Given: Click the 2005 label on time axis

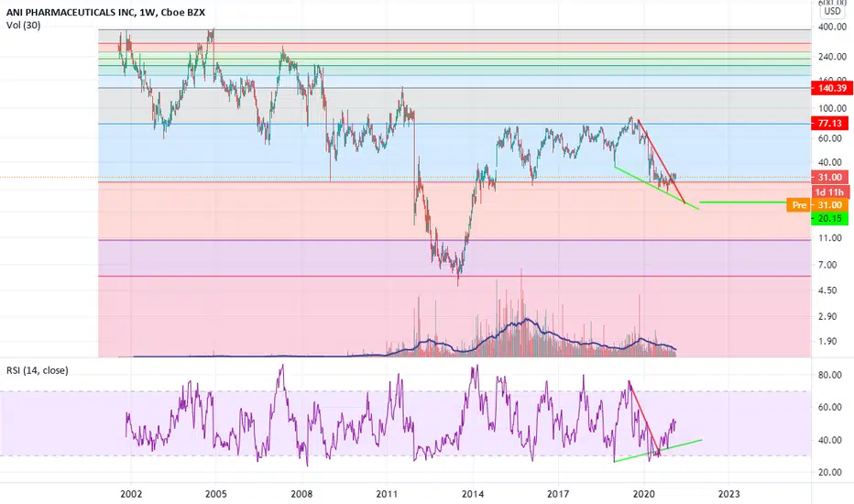Looking at the screenshot, I should click(x=215, y=494).
